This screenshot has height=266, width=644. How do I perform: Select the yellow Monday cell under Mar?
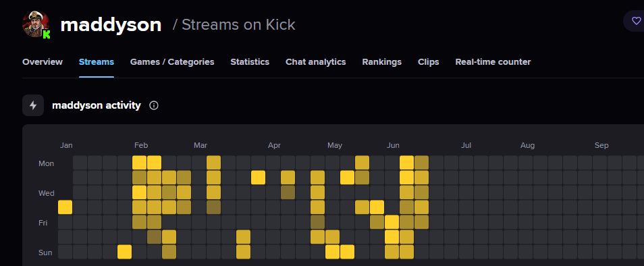tap(213, 163)
